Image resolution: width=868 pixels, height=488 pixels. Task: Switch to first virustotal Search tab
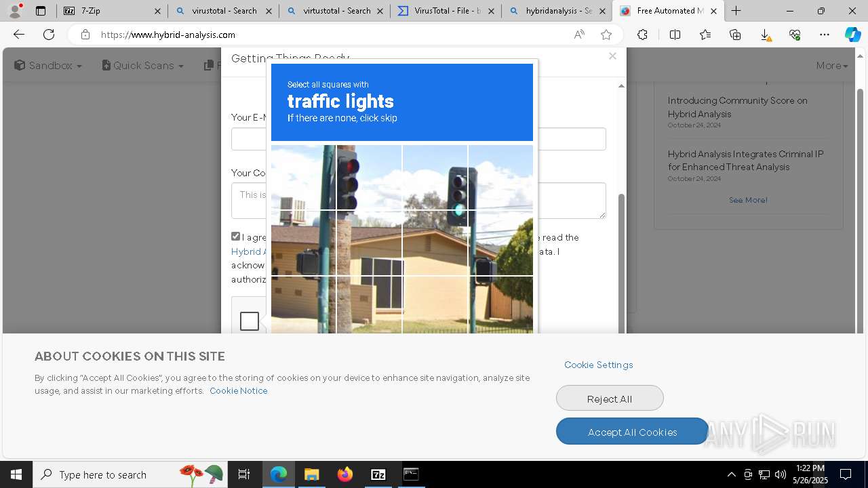223,11
